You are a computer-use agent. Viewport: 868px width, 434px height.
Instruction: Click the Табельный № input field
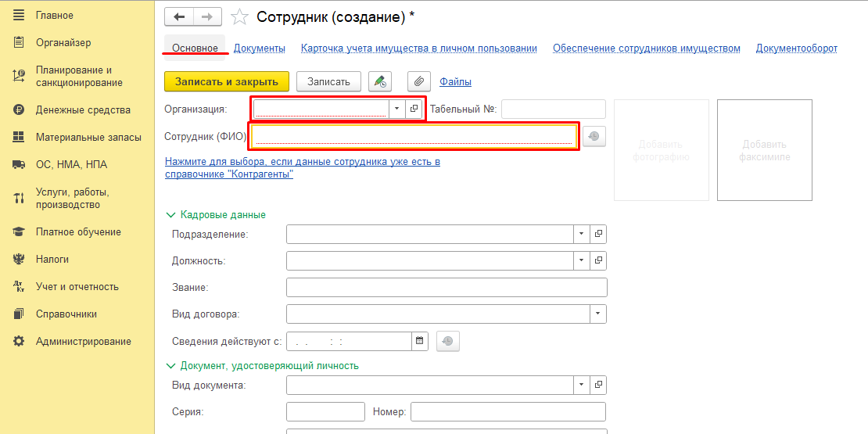[554, 109]
